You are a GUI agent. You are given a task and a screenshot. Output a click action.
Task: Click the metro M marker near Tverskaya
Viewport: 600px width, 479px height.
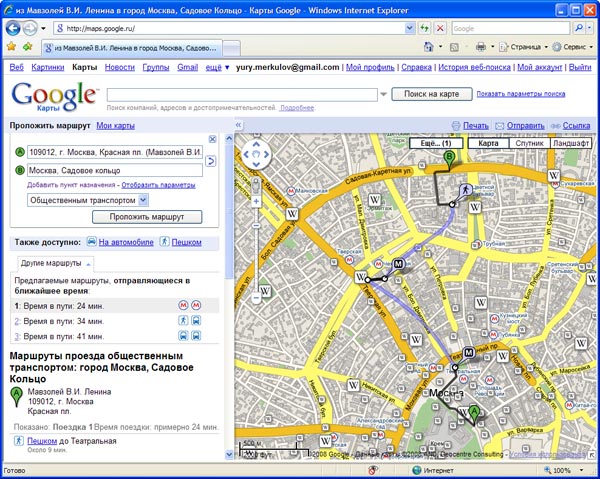pos(398,264)
